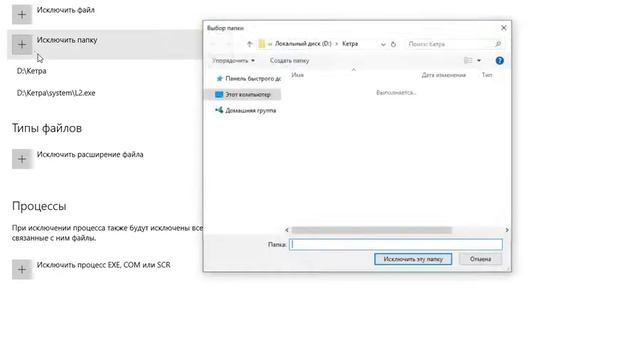
Task: Refresh the folder view in dialog
Action: tap(393, 44)
